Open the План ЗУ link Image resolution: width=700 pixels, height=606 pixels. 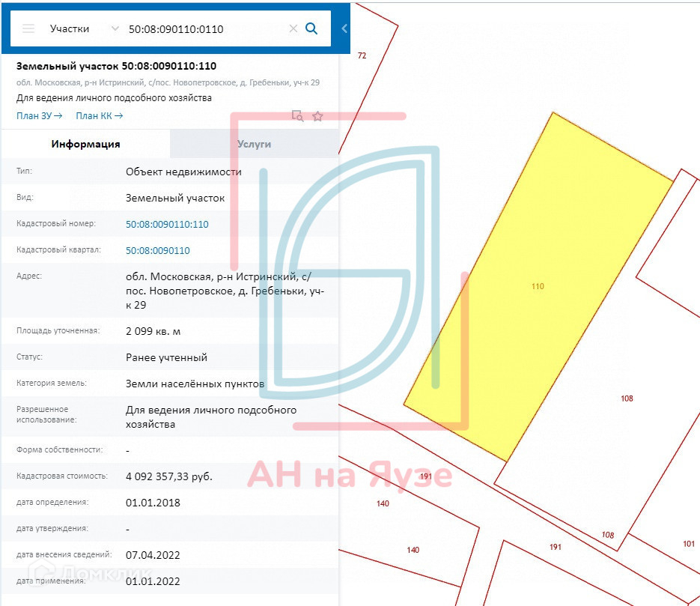(x=39, y=116)
